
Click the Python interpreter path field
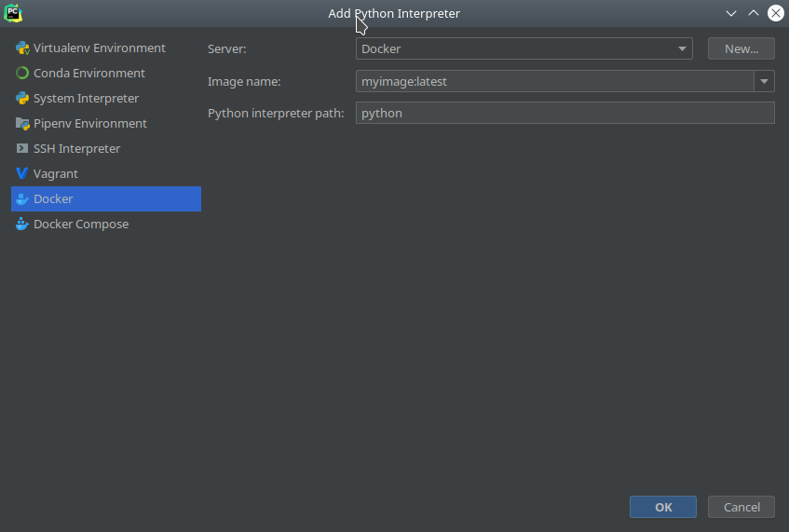(565, 113)
